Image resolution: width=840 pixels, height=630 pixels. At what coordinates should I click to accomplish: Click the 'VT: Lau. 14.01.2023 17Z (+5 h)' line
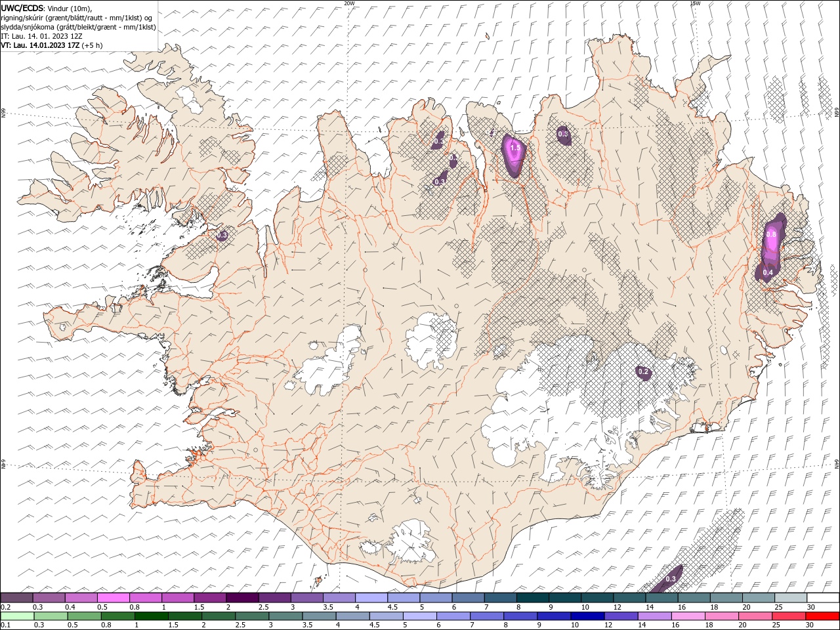52,45
